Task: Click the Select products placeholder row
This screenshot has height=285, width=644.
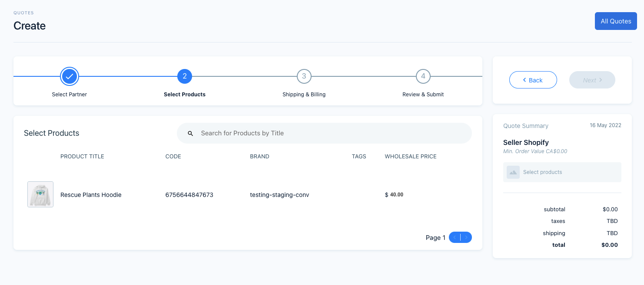Action: pyautogui.click(x=562, y=172)
